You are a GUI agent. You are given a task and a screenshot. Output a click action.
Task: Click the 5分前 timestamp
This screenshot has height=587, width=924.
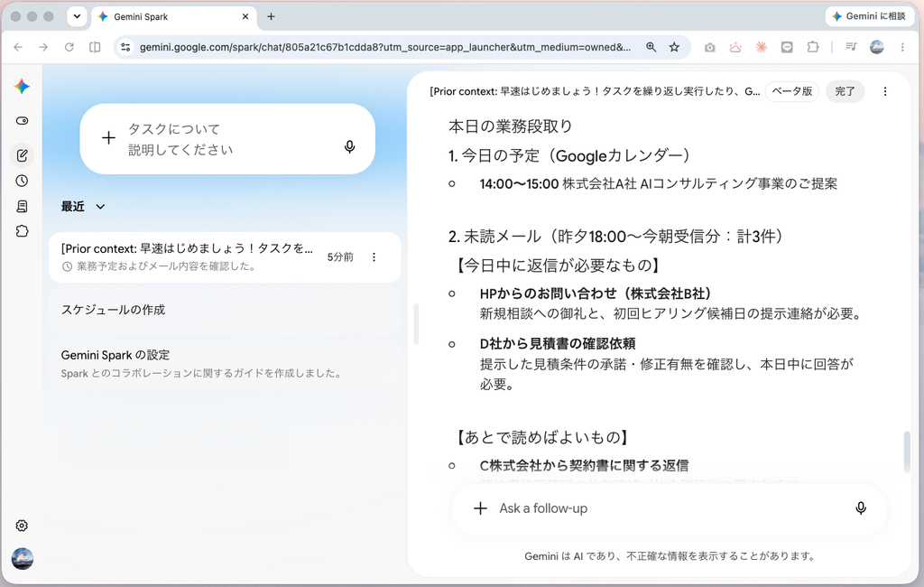340,257
